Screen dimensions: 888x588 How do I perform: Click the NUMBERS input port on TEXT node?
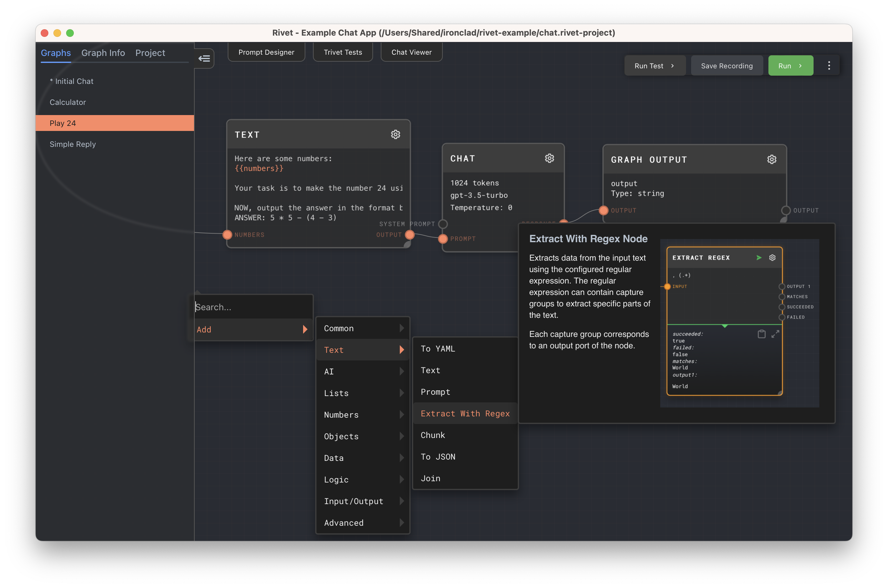click(227, 235)
